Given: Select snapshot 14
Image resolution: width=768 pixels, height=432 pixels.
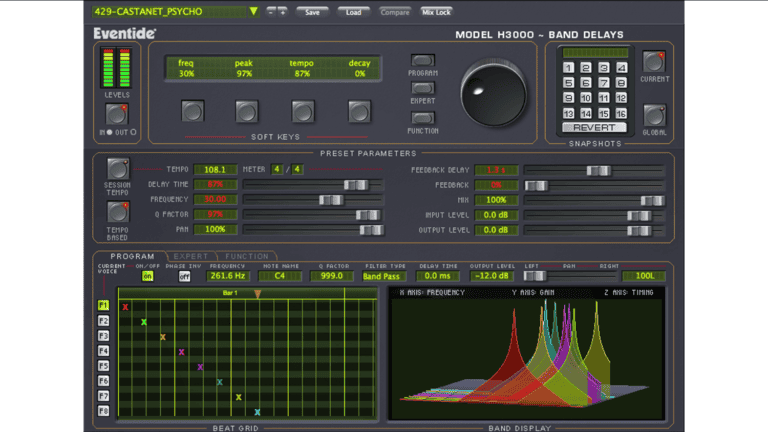Looking at the screenshot, I should 586,114.
